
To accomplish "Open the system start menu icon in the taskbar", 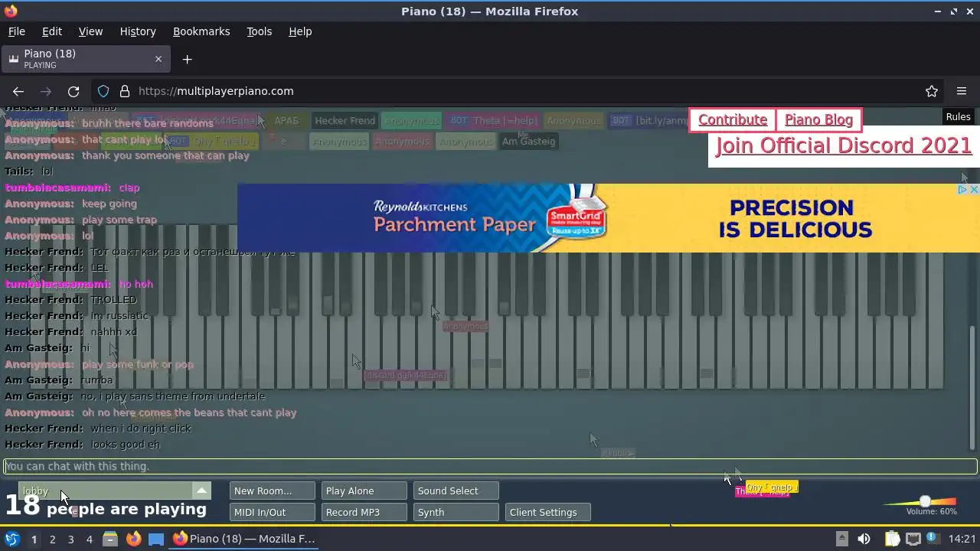I will 12,539.
